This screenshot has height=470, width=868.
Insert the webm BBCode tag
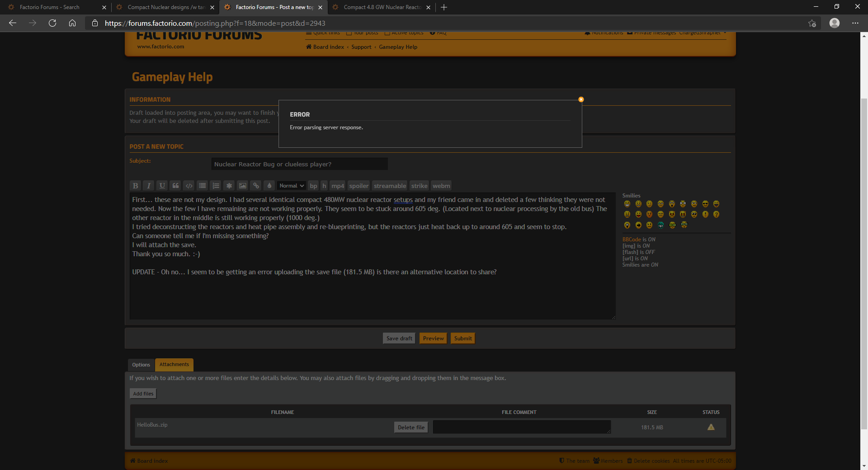coord(441,186)
